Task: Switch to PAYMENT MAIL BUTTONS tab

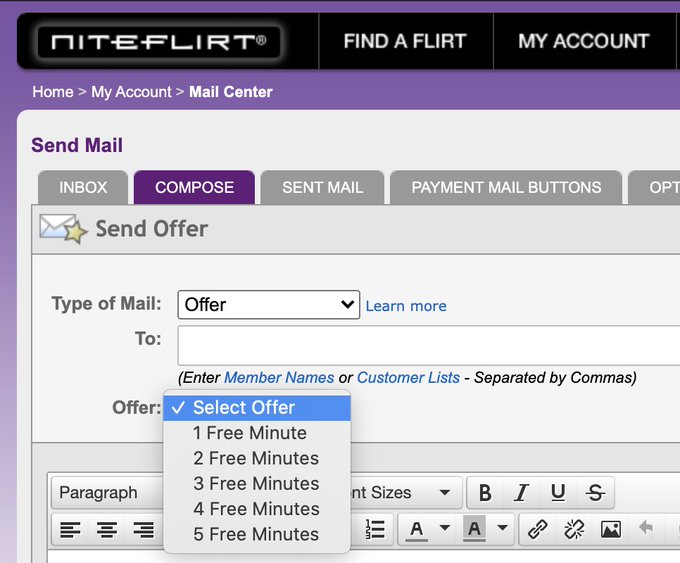Action: pyautogui.click(x=506, y=188)
